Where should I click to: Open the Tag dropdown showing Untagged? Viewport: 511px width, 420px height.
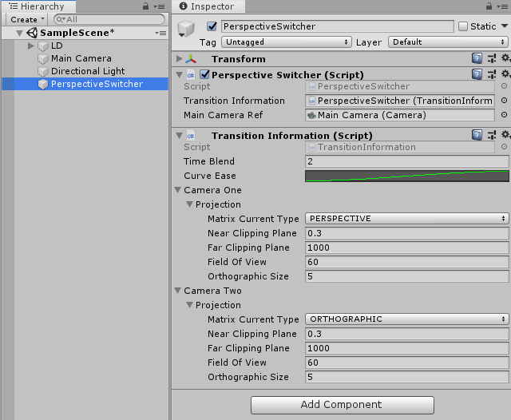287,42
